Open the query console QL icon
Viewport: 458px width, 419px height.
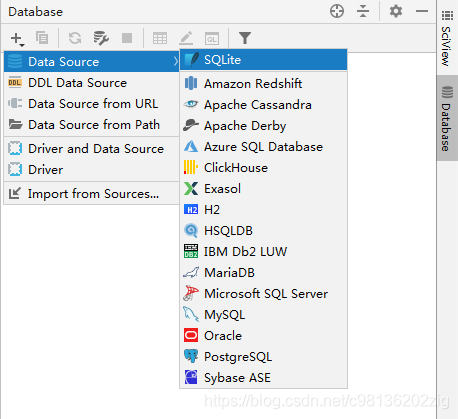coord(212,39)
